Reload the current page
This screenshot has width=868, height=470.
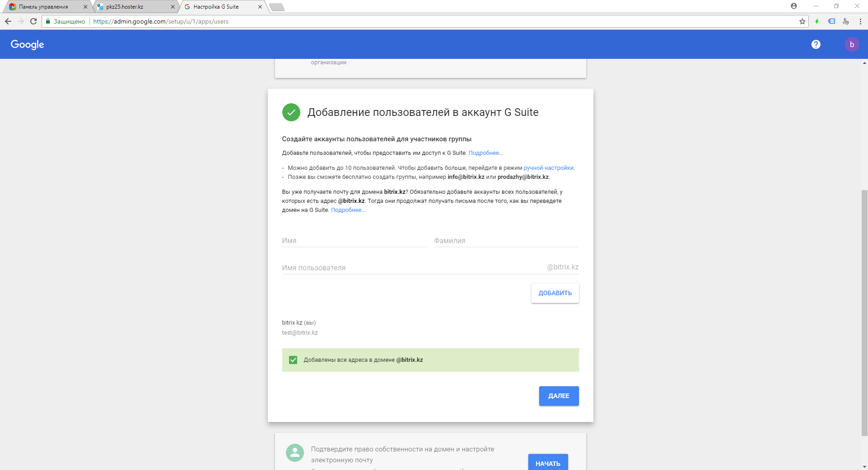pyautogui.click(x=33, y=21)
